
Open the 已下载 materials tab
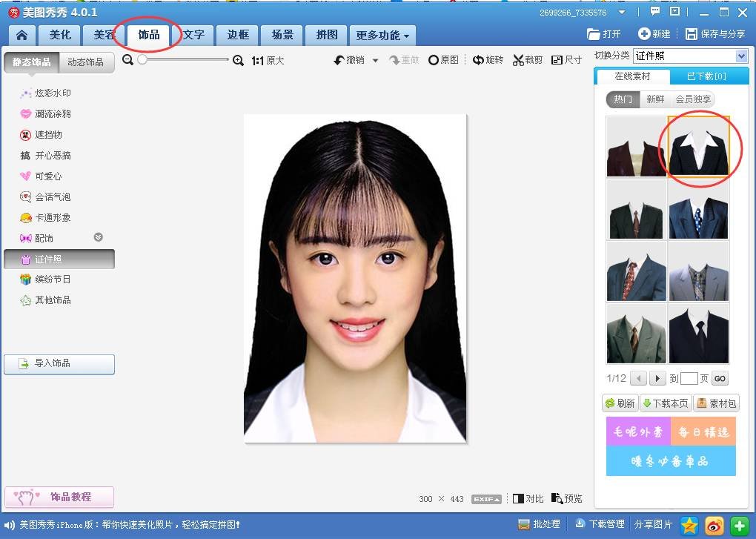706,76
